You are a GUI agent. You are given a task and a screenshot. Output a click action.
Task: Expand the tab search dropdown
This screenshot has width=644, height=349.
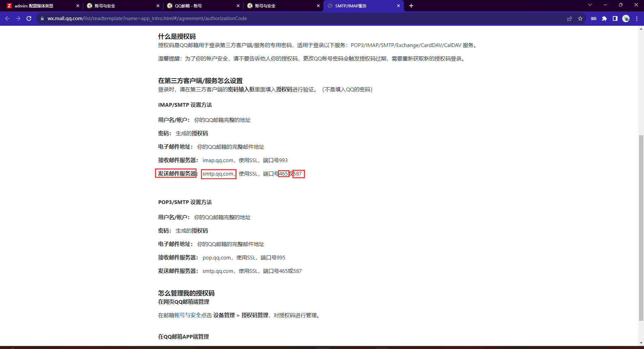[x=590, y=5]
